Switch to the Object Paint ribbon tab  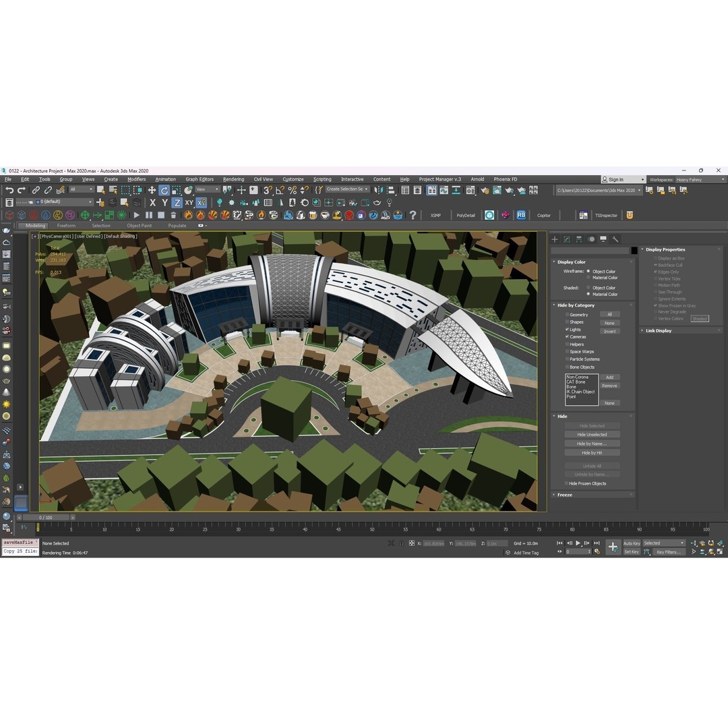coord(140,226)
